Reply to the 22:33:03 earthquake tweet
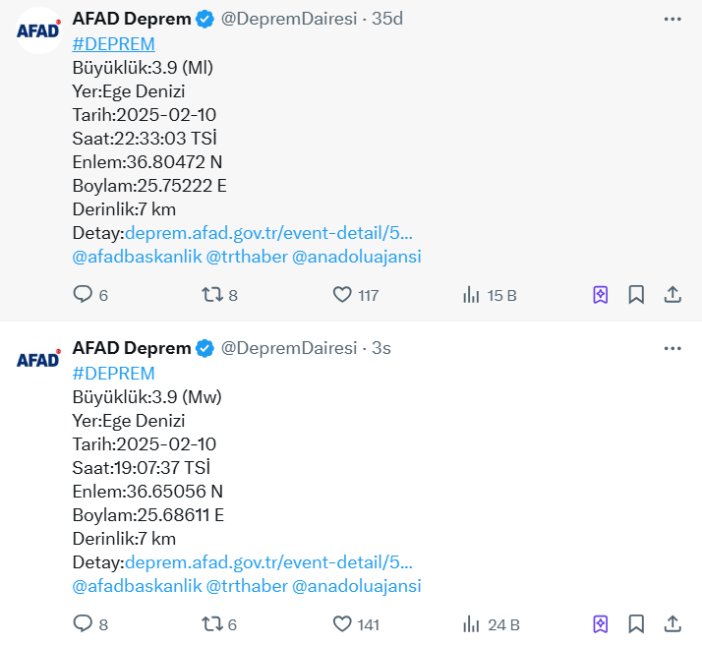Image resolution: width=702 pixels, height=646 pixels. point(83,295)
